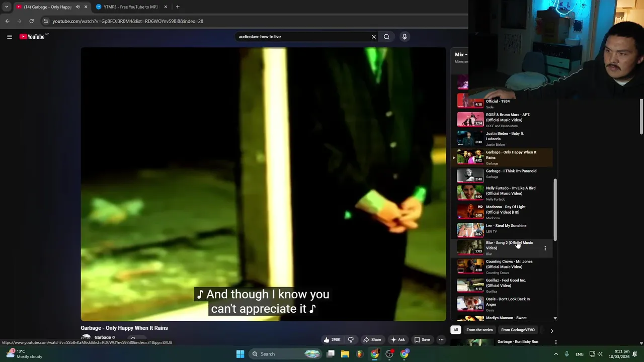Open Sade Official - 1984 thumbnail
Viewport: 644px width, 362px height.
pyautogui.click(x=470, y=101)
